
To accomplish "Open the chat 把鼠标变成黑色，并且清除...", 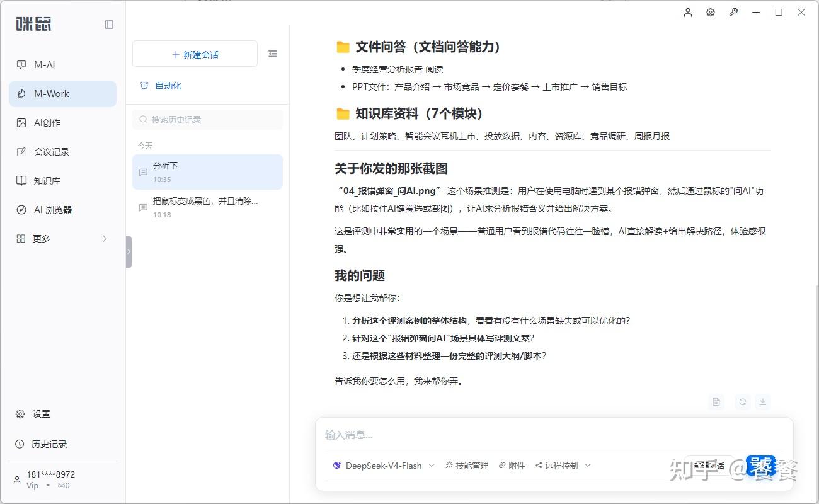I will (207, 207).
